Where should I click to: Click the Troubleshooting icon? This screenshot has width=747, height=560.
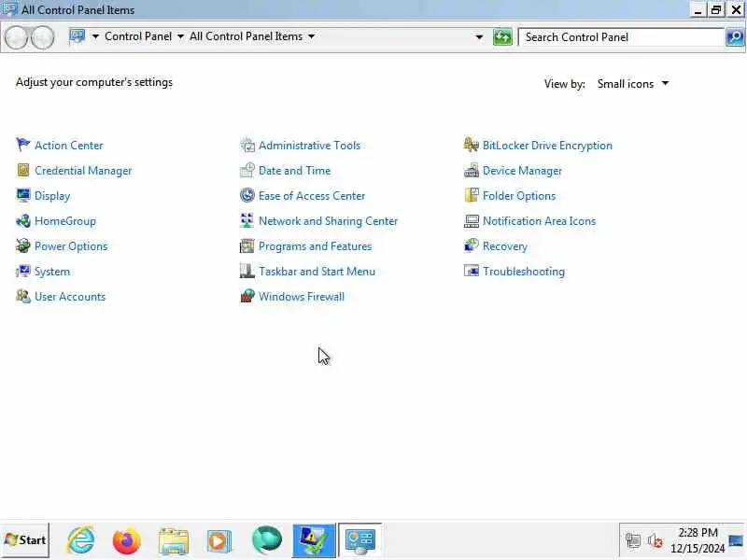pos(472,271)
